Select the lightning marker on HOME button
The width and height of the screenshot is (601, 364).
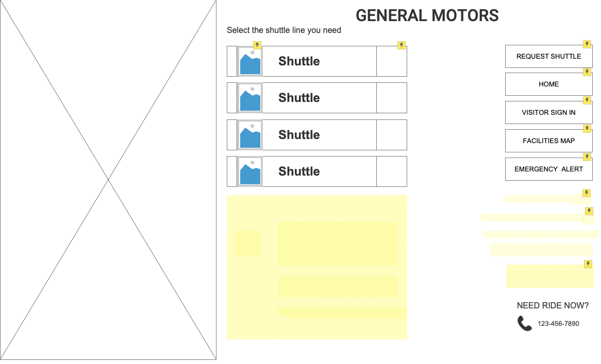(587, 72)
